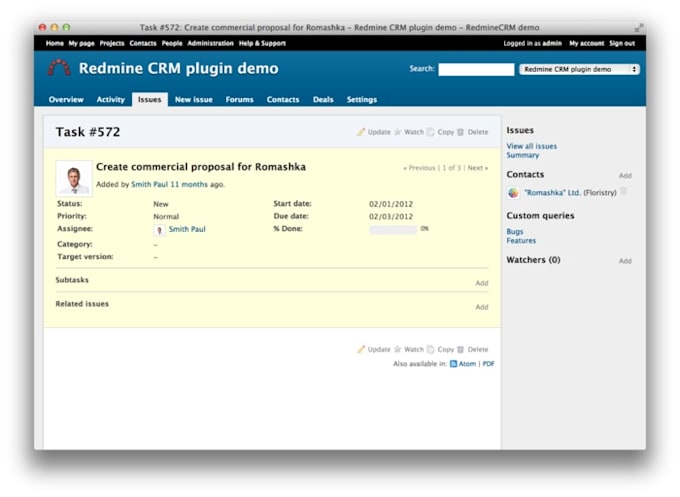Open the Contacts tab
The width and height of the screenshot is (680, 497).
pyautogui.click(x=283, y=100)
